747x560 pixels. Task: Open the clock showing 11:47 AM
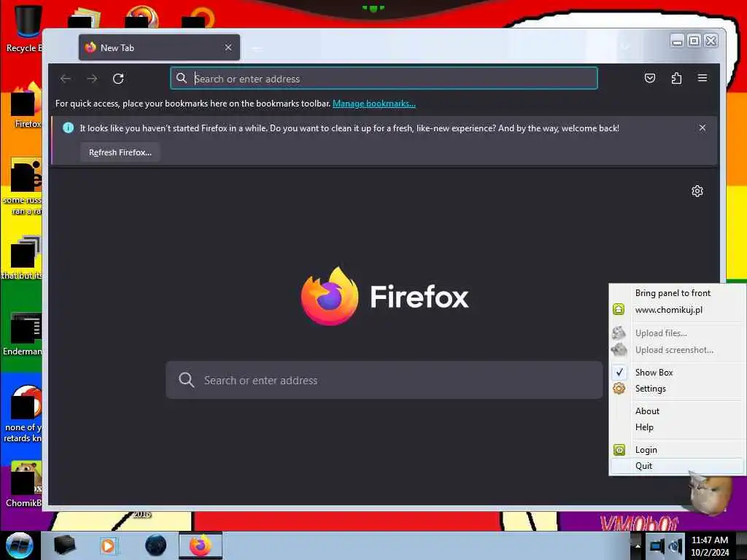(710, 545)
